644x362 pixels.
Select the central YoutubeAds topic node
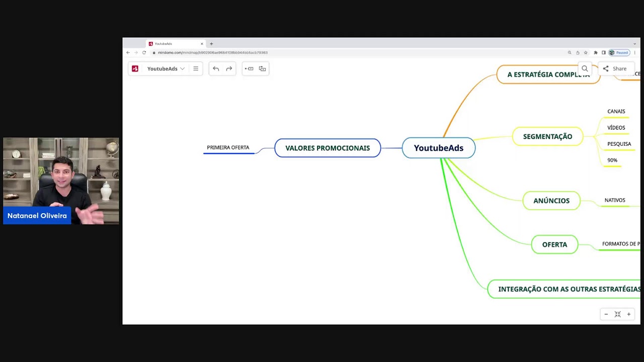click(x=438, y=148)
